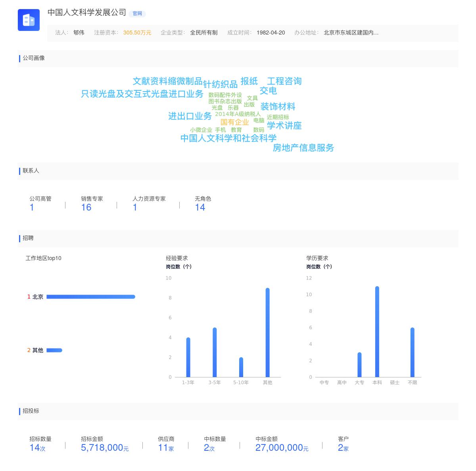This screenshot has height=471, width=476.
Task: Open the 招投标 section header
Action: click(30, 411)
